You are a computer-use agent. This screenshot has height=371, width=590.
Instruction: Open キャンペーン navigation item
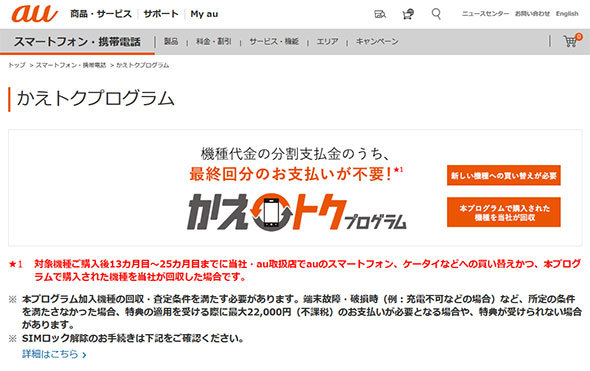tap(377, 41)
